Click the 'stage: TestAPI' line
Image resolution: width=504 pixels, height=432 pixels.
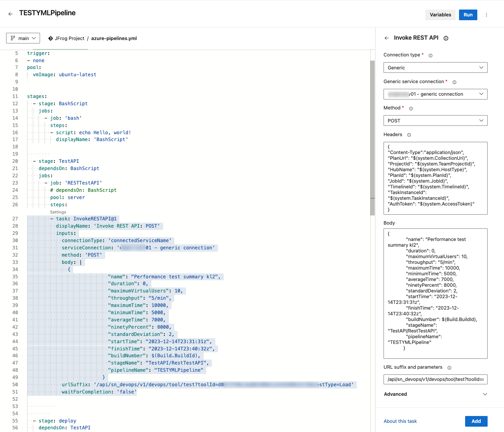click(x=56, y=161)
